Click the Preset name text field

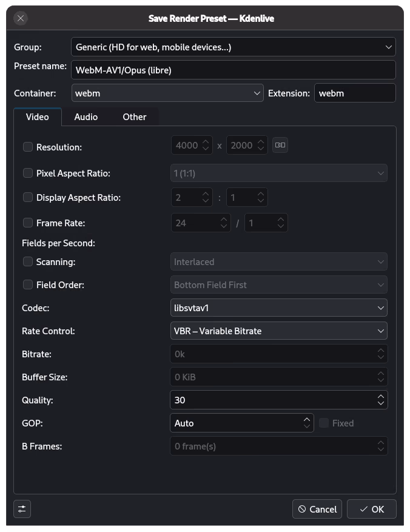click(x=234, y=70)
